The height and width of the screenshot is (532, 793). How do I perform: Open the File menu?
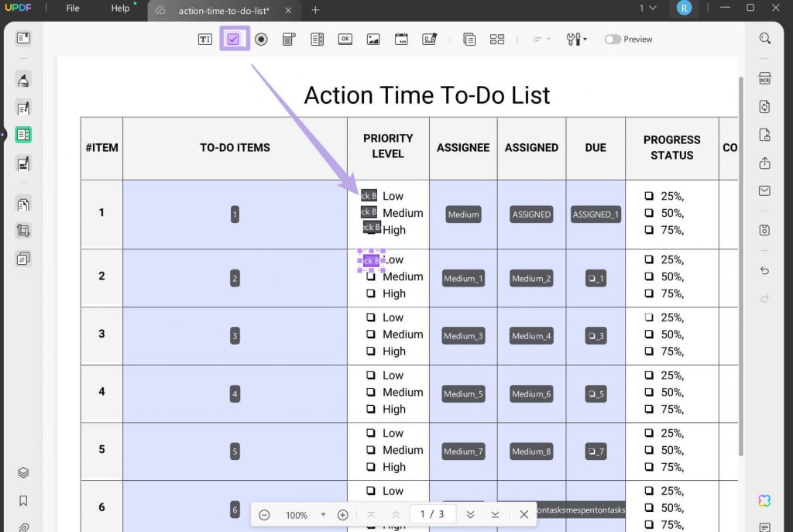click(71, 9)
